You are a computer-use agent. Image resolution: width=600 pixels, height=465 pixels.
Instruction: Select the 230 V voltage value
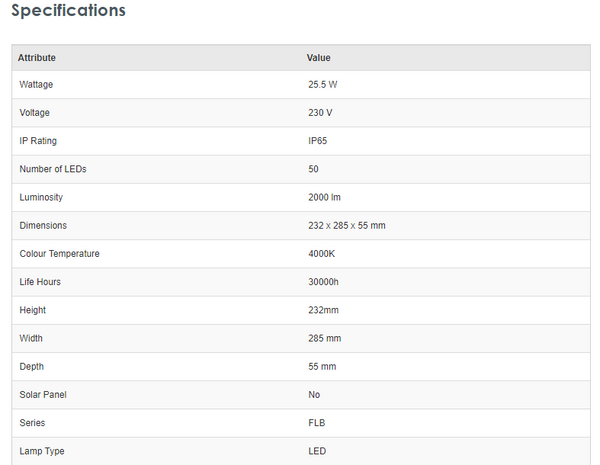[320, 113]
